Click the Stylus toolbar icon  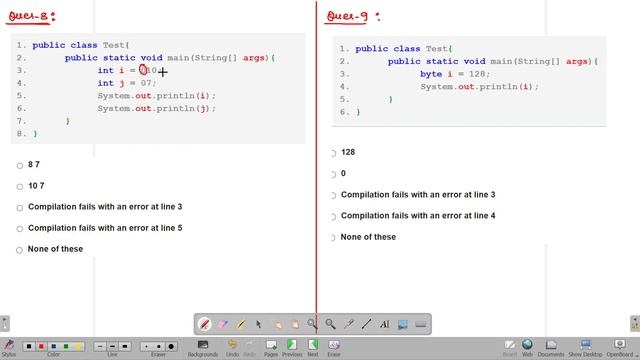[x=9, y=348]
